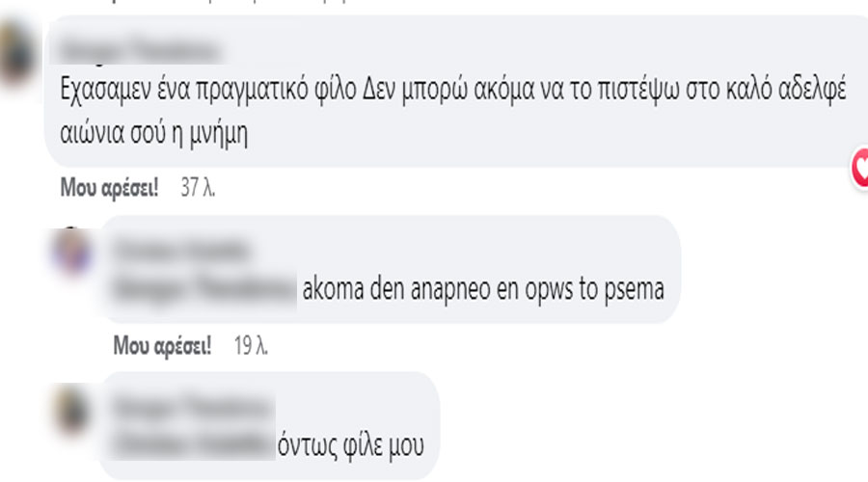Open the avatar beside the 'όντως φίλε μου' reply
This screenshot has height=482, width=868.
(72, 410)
